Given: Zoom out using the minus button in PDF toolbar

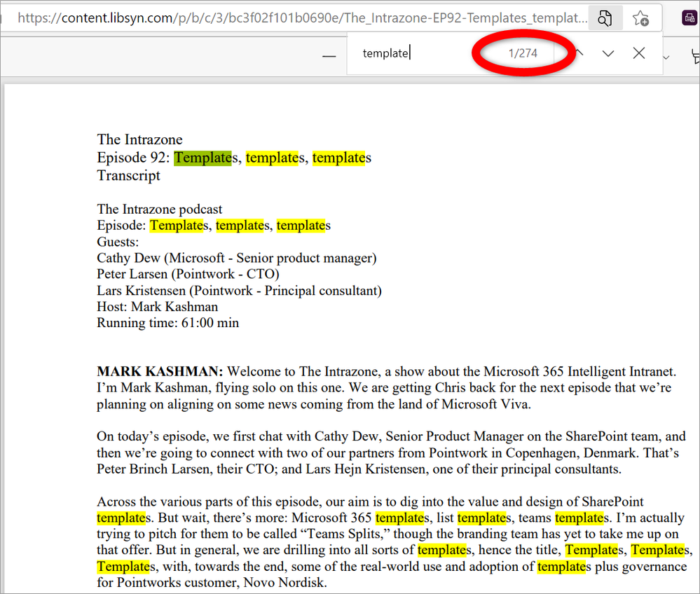Looking at the screenshot, I should click(x=329, y=55).
